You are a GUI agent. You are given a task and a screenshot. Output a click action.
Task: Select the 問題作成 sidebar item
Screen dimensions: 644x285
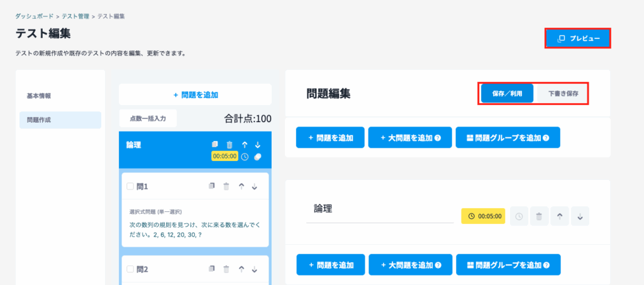click(60, 120)
